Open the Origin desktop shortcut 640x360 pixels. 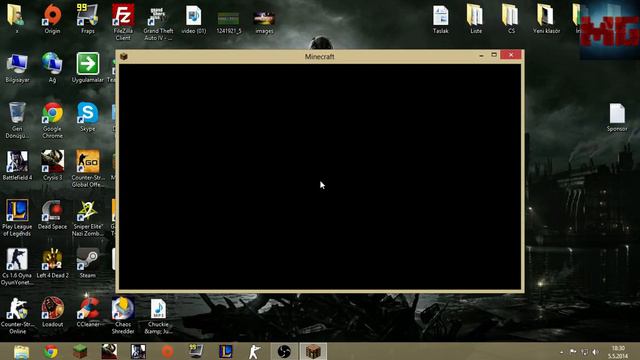tap(52, 19)
